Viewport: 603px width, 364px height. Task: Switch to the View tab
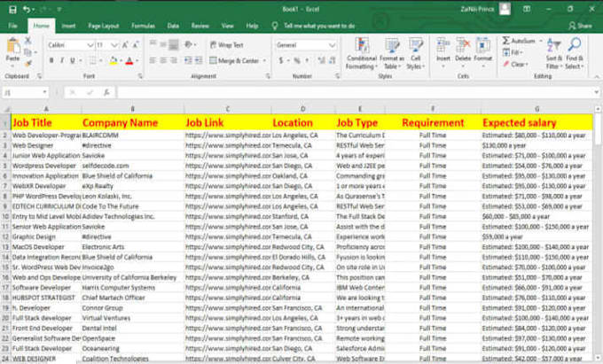[227, 26]
